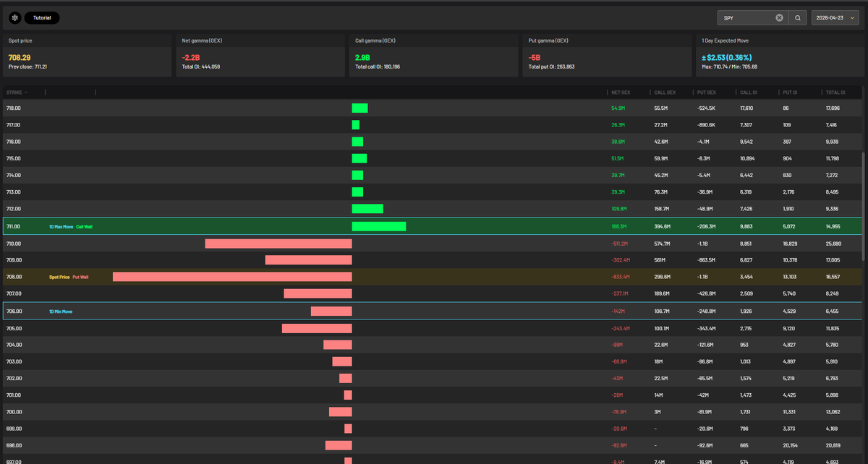Select the Net gamma (GEX) card
The width and height of the screenshot is (868, 464).
tap(260, 56)
